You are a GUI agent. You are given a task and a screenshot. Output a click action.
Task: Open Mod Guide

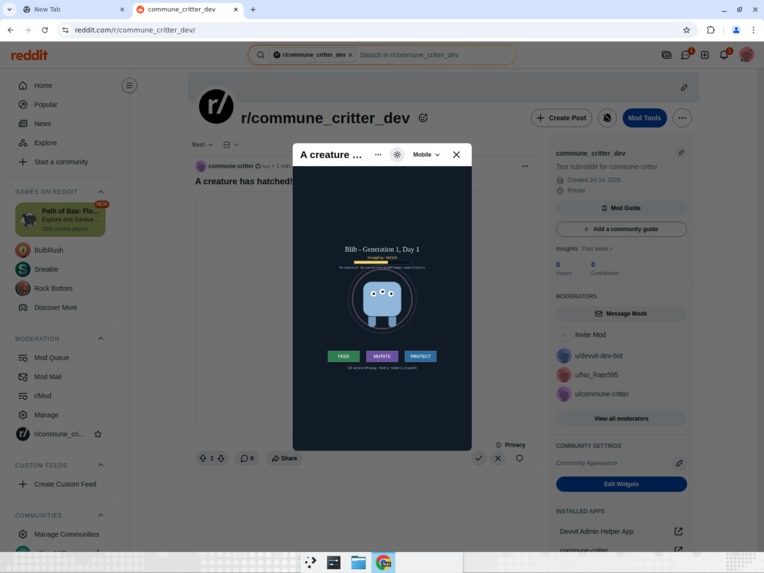click(621, 208)
